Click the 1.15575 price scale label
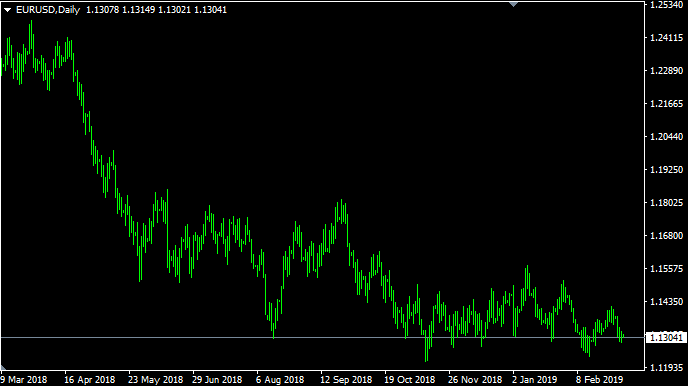Viewport: 688px width, 386px height. point(666,268)
